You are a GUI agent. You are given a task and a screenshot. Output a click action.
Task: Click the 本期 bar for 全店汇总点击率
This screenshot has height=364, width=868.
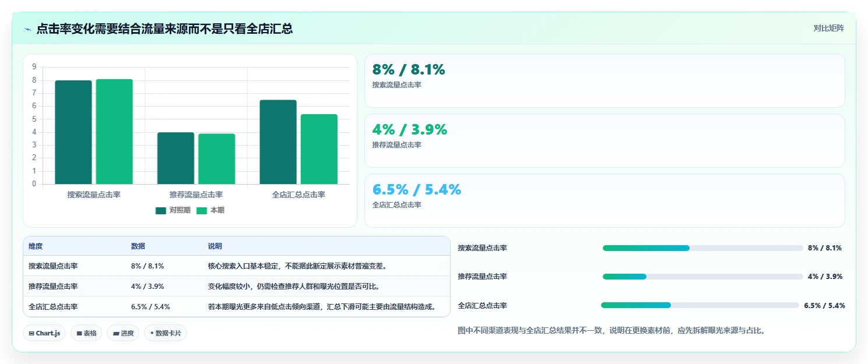pyautogui.click(x=319, y=149)
